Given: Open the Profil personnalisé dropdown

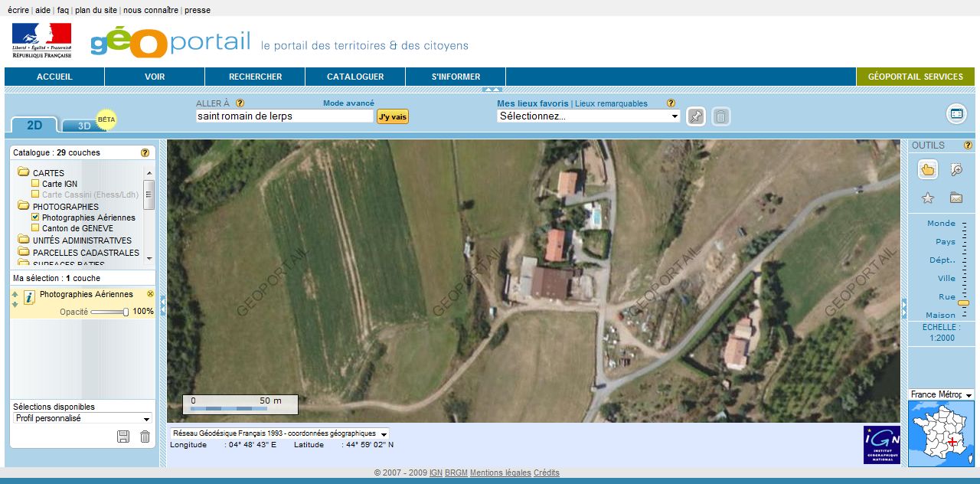Looking at the screenshot, I should 83,418.
